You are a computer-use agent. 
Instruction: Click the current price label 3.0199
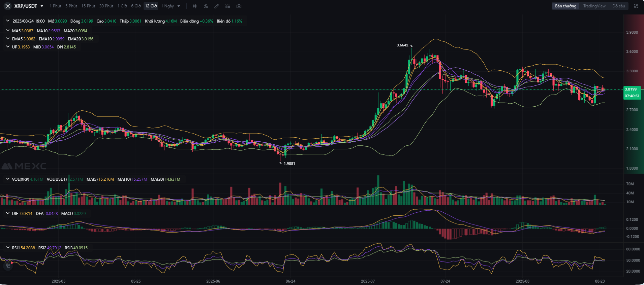click(x=631, y=89)
